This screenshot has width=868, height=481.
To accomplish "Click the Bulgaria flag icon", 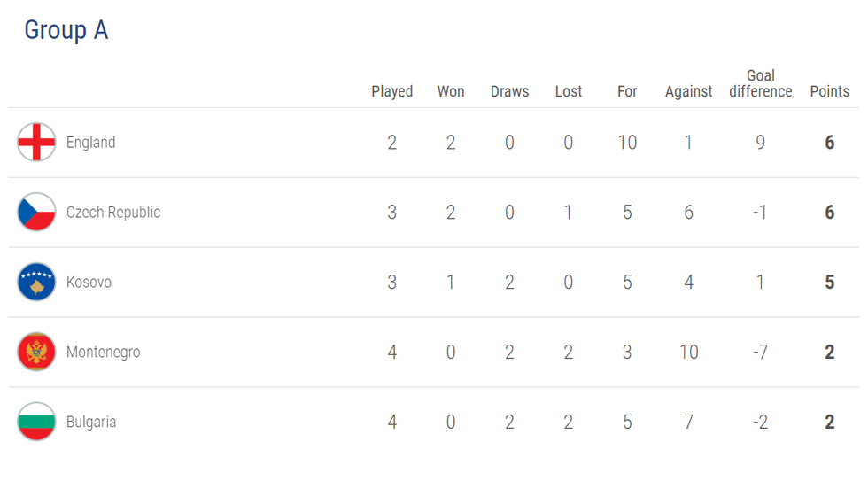I will tap(36, 423).
